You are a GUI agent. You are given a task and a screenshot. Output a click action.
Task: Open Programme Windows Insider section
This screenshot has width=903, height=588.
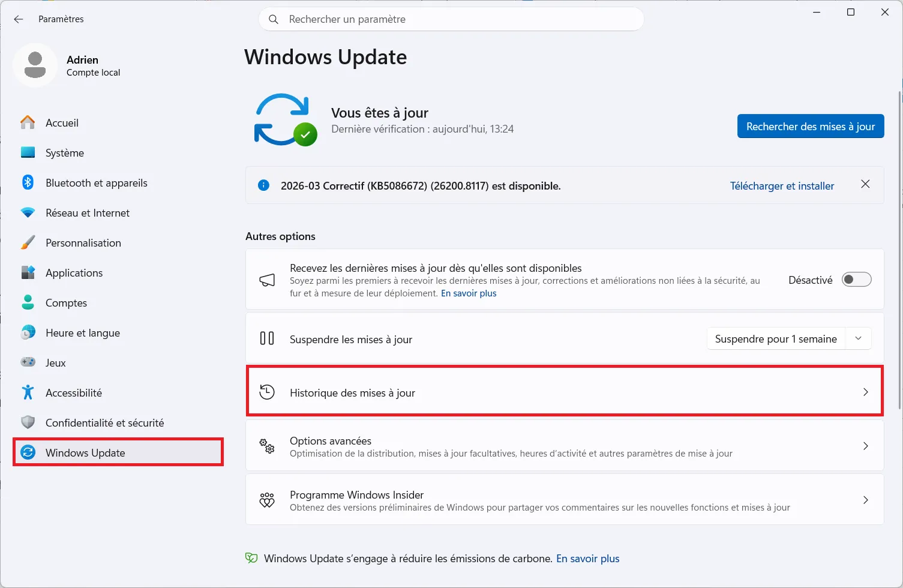(x=564, y=499)
